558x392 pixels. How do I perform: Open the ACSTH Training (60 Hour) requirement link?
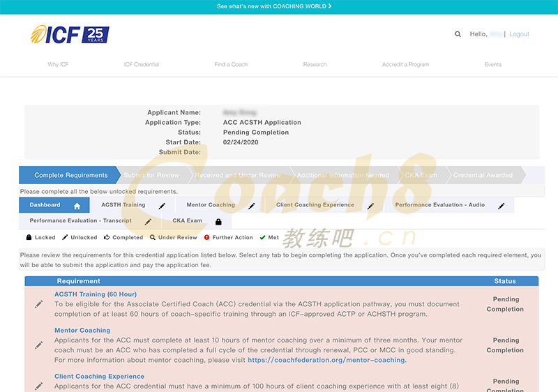(96, 294)
